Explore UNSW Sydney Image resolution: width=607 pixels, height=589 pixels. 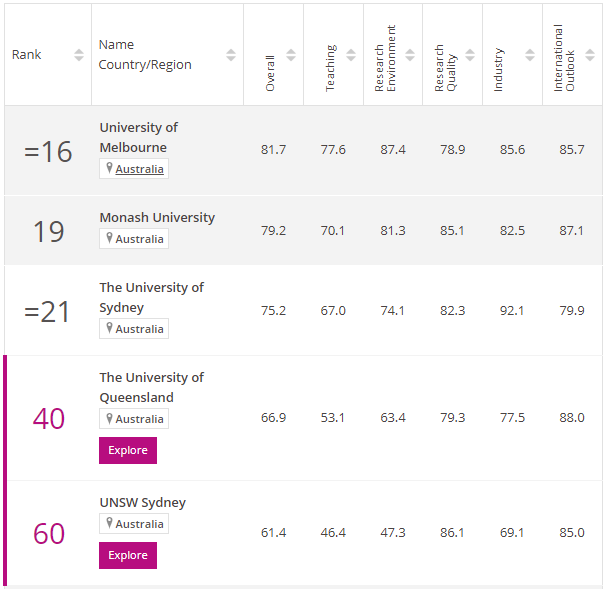[128, 555]
